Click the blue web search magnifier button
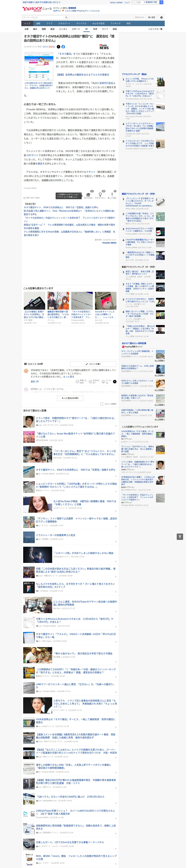The width and height of the screenshot is (186, 868). 161,2
